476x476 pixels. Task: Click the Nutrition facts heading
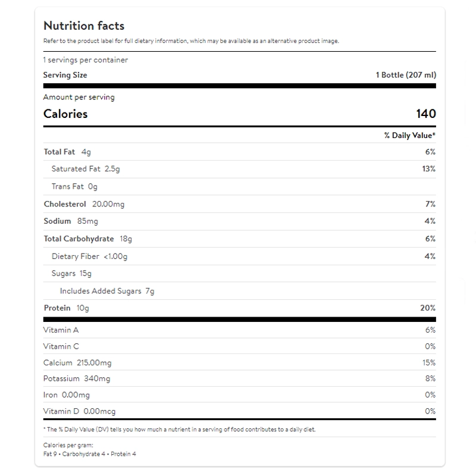pyautogui.click(x=84, y=26)
